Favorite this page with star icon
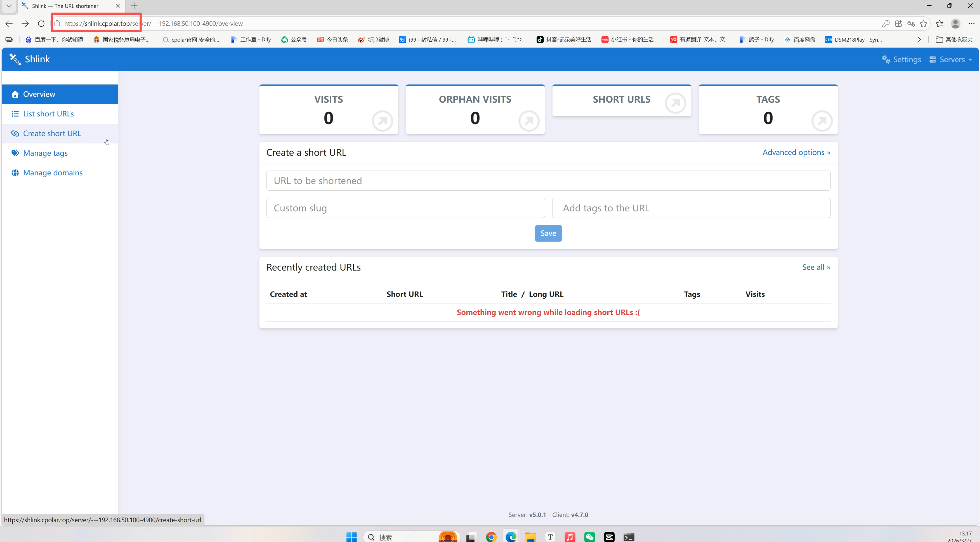The width and height of the screenshot is (980, 542). point(923,24)
